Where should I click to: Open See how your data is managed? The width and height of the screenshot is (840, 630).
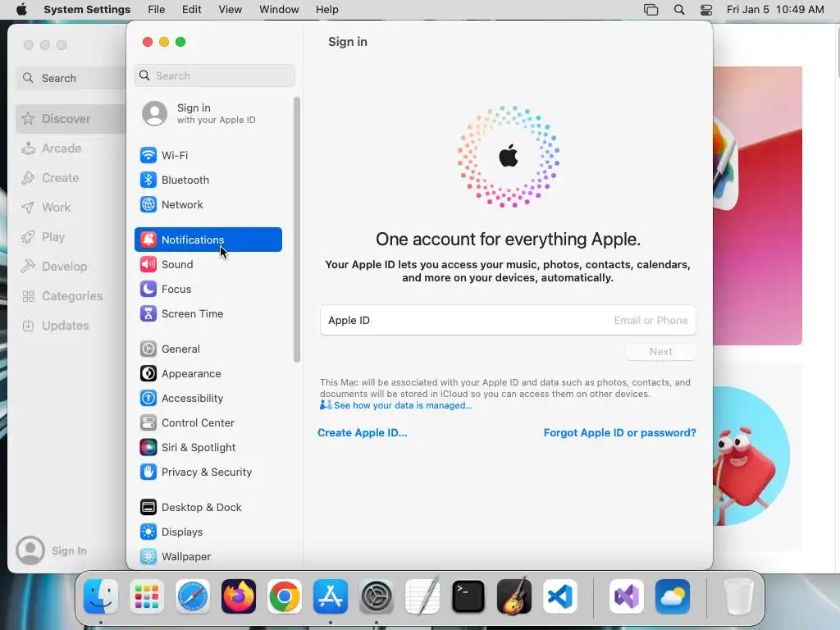pos(403,405)
